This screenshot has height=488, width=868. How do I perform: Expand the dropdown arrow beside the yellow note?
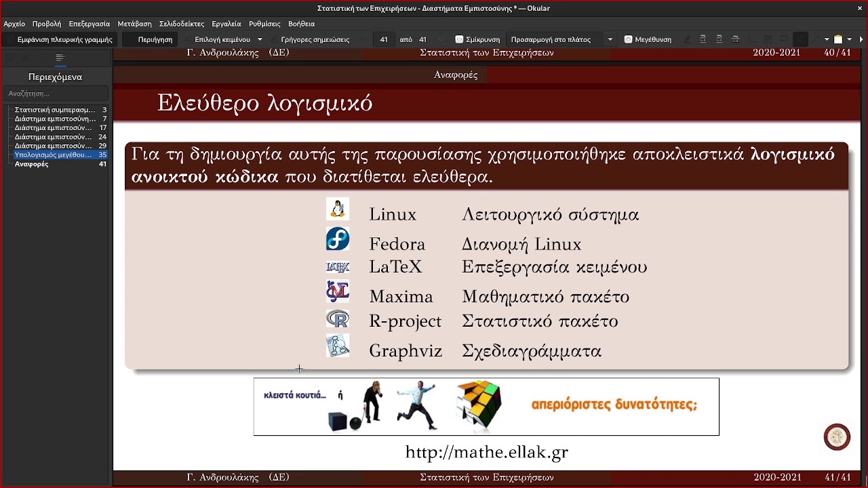point(849,39)
